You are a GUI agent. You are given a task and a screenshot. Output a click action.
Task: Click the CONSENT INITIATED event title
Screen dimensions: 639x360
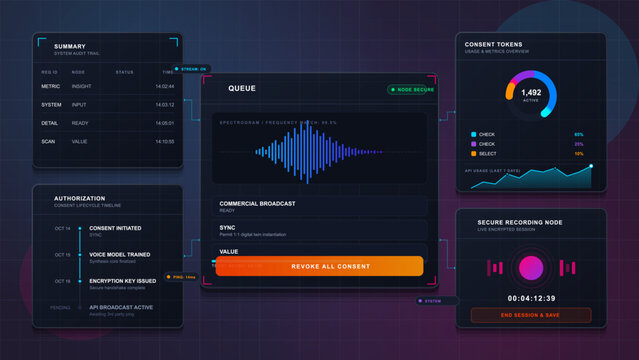(x=115, y=228)
